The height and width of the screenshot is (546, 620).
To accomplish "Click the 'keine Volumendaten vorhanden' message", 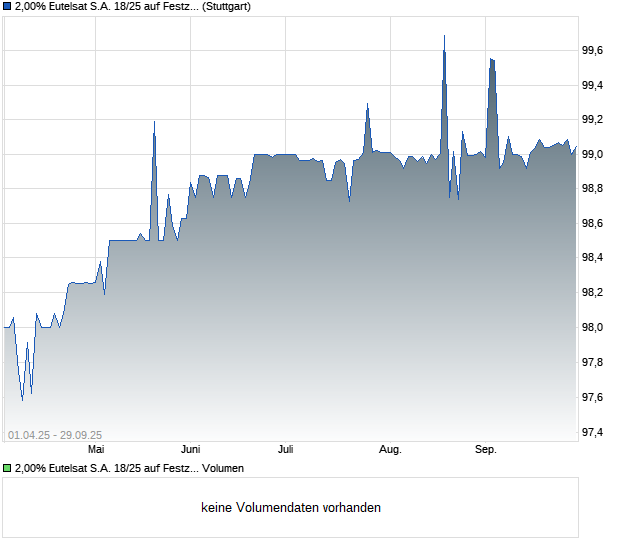I will (x=291, y=508).
